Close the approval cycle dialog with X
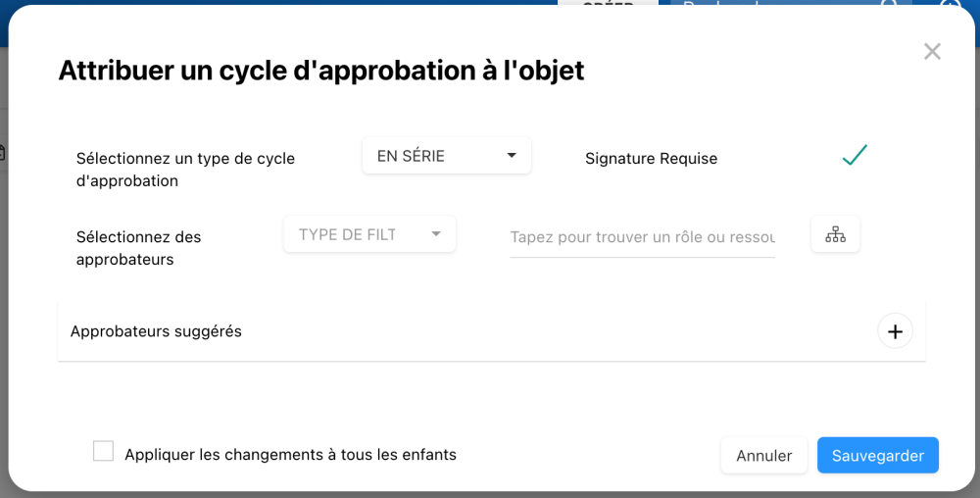 [x=932, y=52]
